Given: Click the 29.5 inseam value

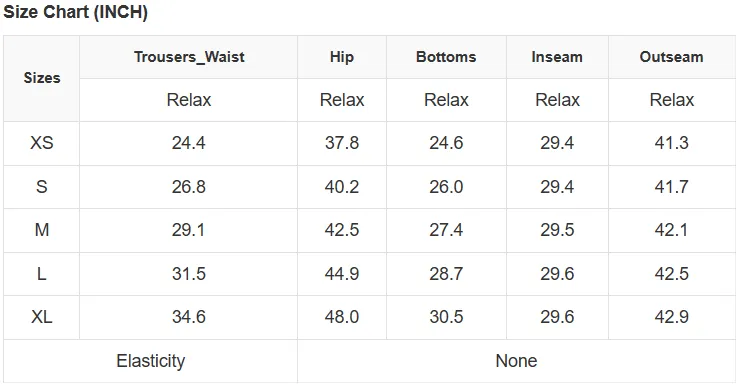Looking at the screenshot, I should pos(557,230).
